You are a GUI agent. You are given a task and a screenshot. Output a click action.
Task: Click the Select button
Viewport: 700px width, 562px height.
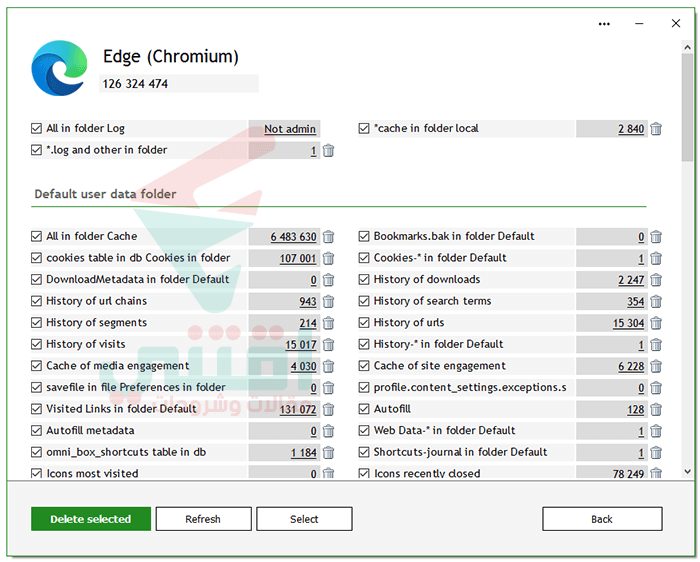click(x=304, y=519)
